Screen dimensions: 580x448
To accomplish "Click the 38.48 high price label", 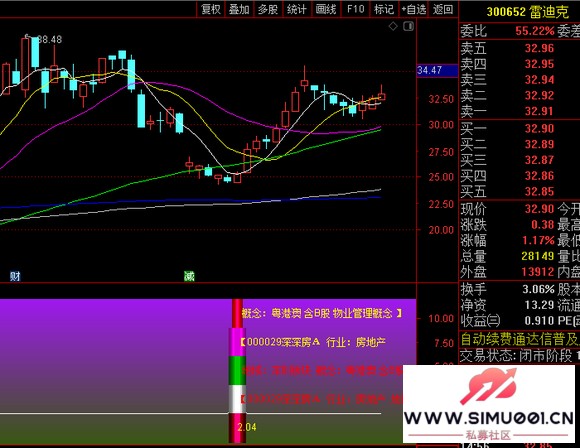I will click(50, 39).
